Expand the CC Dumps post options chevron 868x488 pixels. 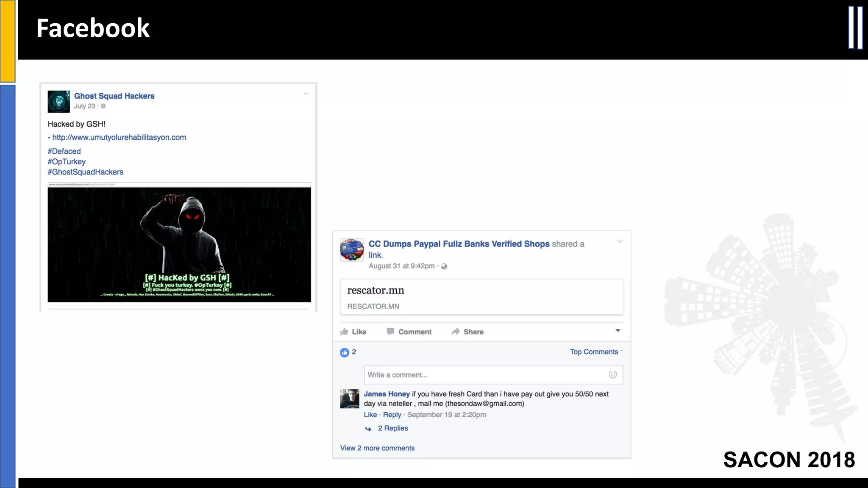point(620,241)
